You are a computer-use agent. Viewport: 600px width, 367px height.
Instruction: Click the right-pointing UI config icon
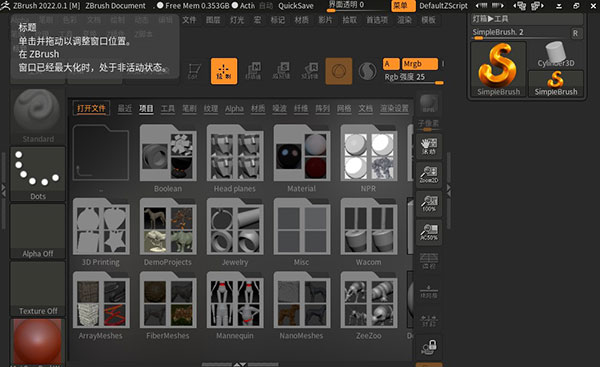point(537,6)
